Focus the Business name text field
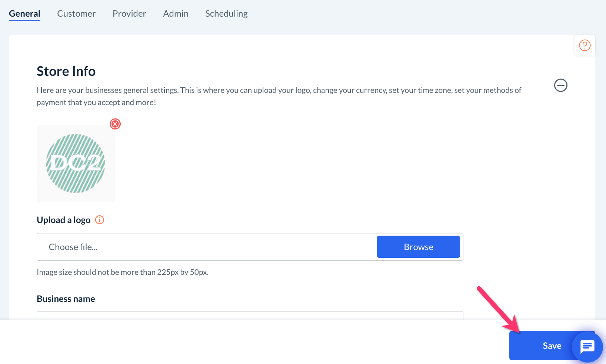Image resolution: width=606 pixels, height=364 pixels. click(250, 315)
